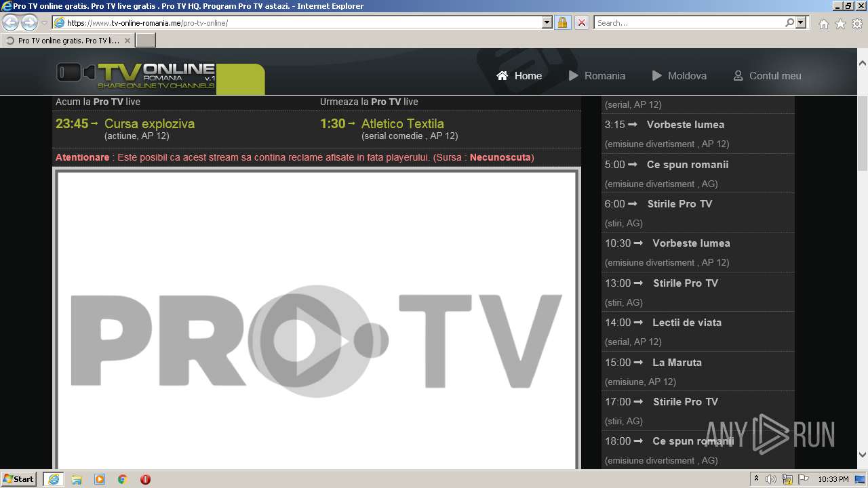
Task: Click the 1:30 next program time
Action: click(333, 123)
